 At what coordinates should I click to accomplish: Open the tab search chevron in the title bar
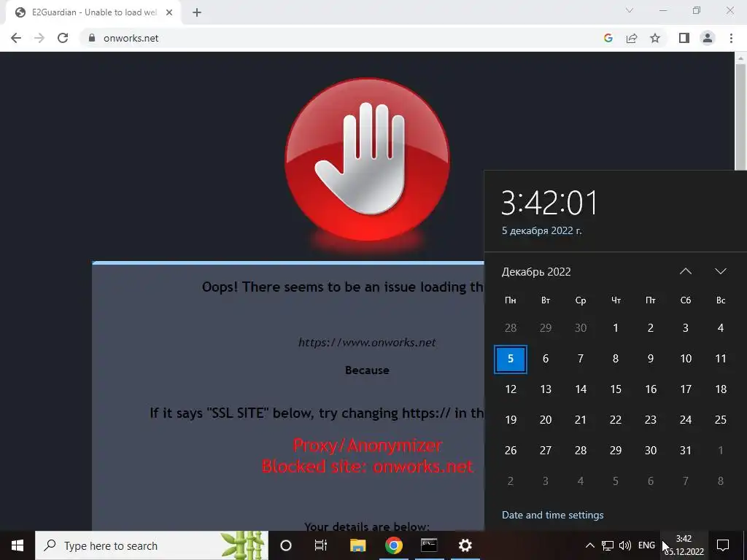630,10
